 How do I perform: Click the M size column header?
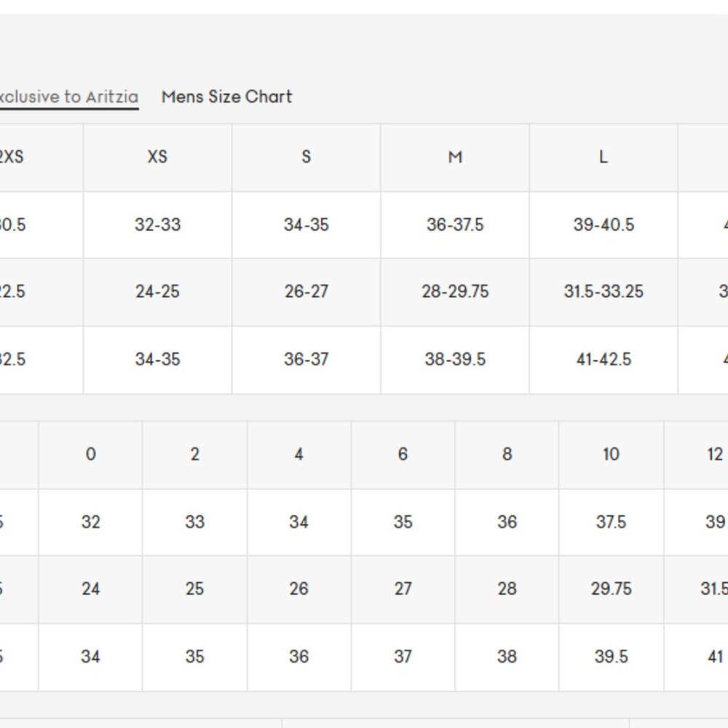click(455, 157)
